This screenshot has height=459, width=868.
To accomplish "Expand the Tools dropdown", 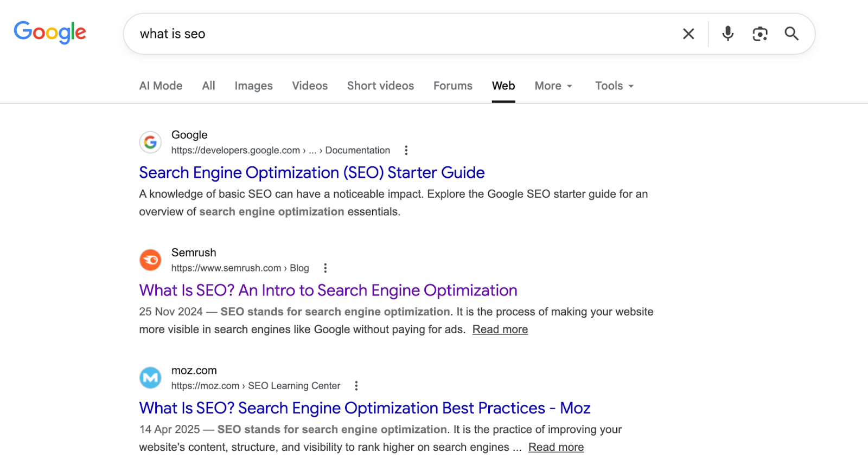I will point(614,86).
